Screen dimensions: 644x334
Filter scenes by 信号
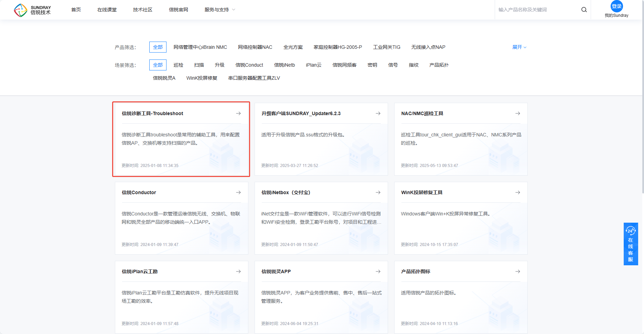click(x=393, y=65)
